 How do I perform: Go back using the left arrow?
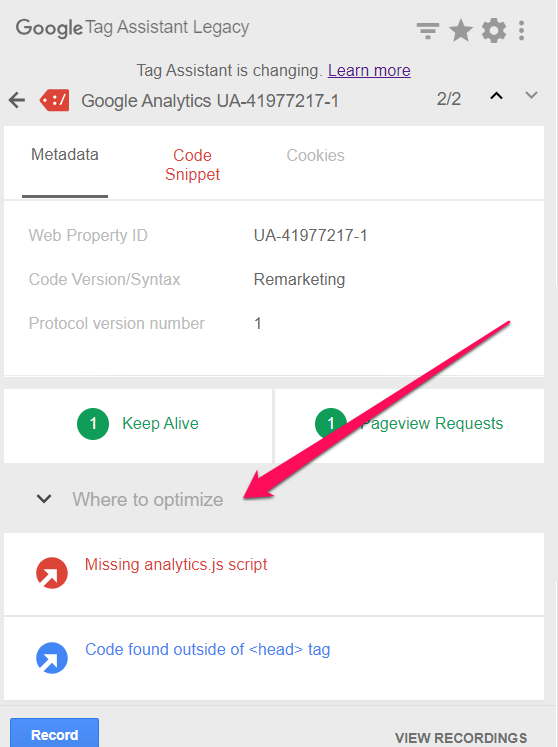pos(17,100)
